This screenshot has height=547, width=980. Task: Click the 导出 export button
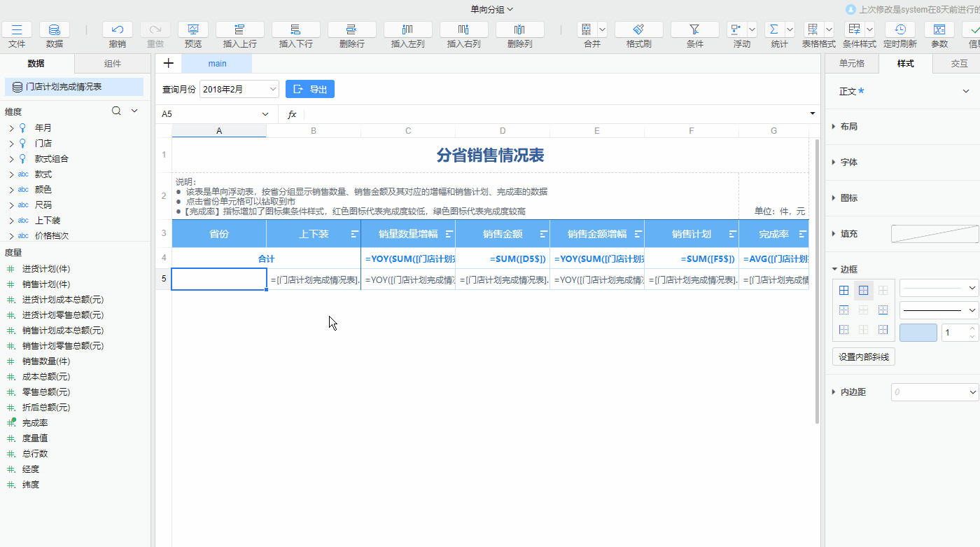(x=310, y=89)
